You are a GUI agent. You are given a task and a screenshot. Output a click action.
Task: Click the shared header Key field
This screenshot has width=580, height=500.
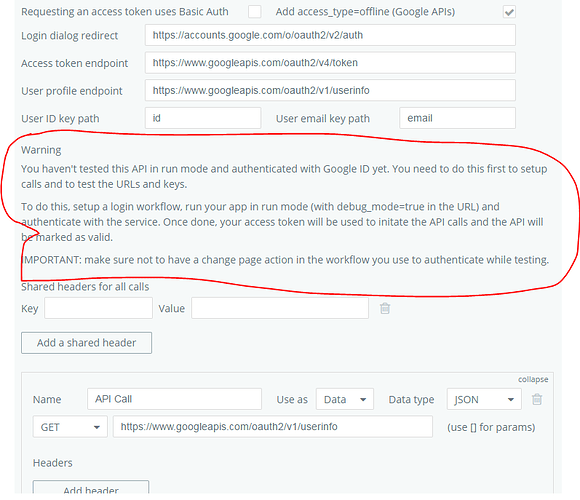tap(98, 308)
